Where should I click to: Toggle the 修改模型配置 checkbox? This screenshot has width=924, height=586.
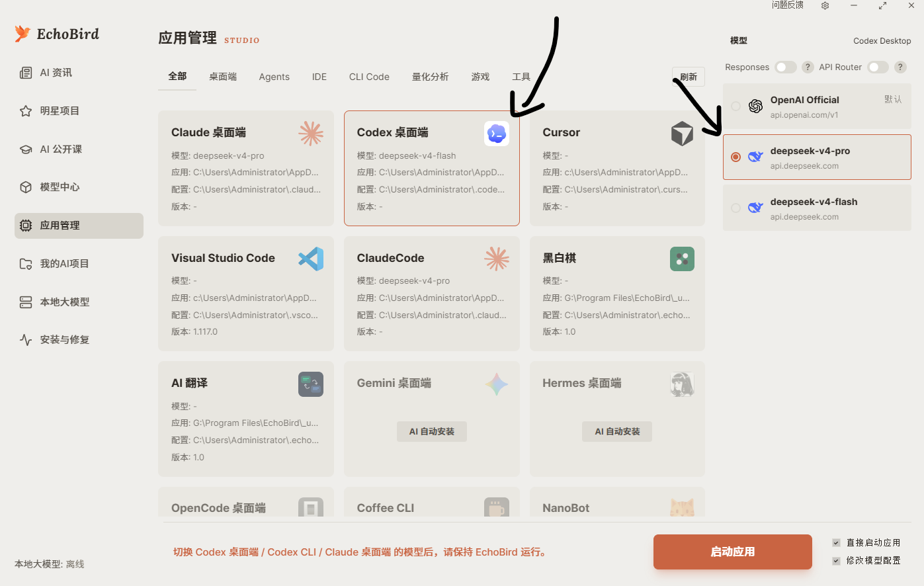[x=836, y=560]
